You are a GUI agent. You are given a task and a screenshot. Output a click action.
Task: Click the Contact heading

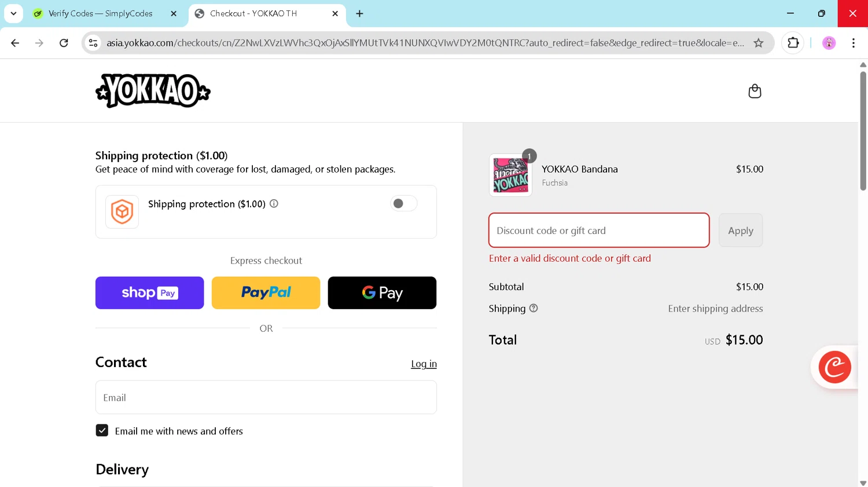pos(121,362)
